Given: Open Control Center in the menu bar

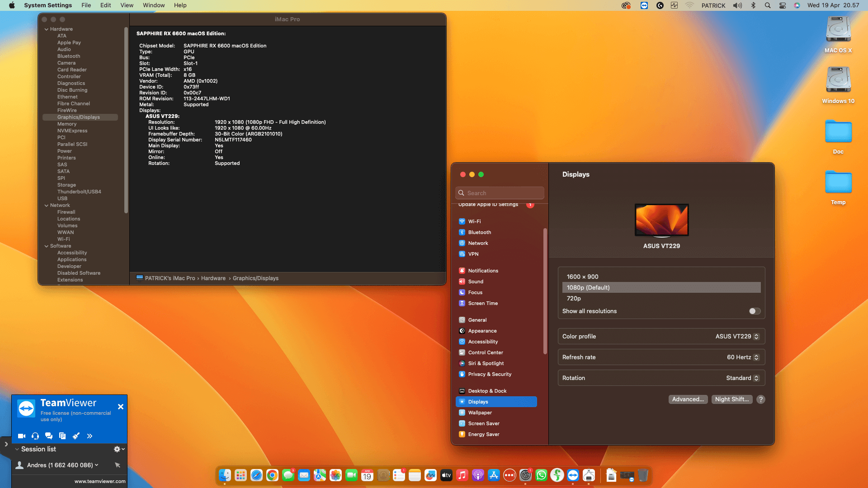Looking at the screenshot, I should coord(783,5).
